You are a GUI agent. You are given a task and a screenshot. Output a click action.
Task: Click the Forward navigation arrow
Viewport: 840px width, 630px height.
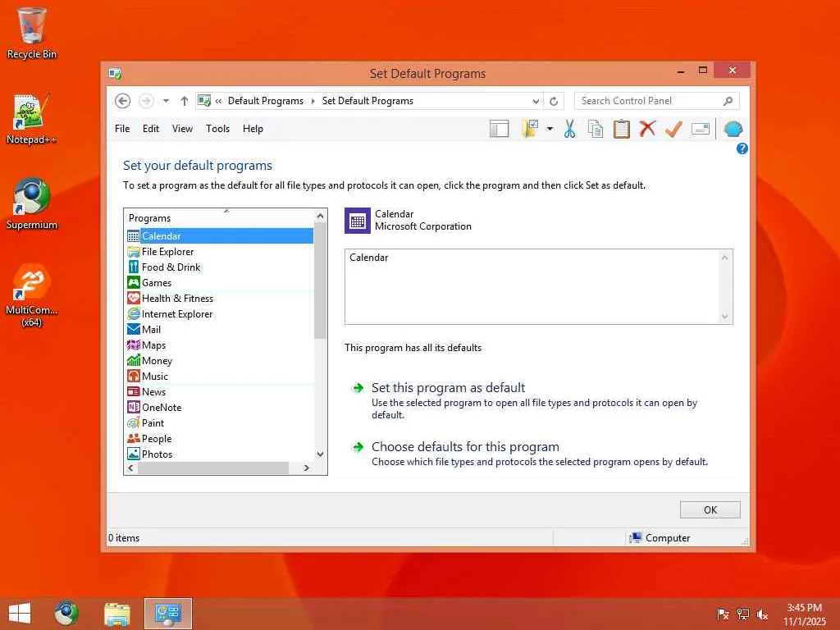click(x=146, y=101)
